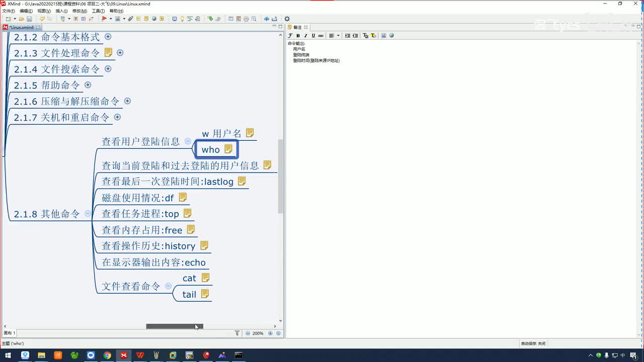Open the note icon on 'who' topic
This screenshot has width=644, height=362.
[x=228, y=149]
